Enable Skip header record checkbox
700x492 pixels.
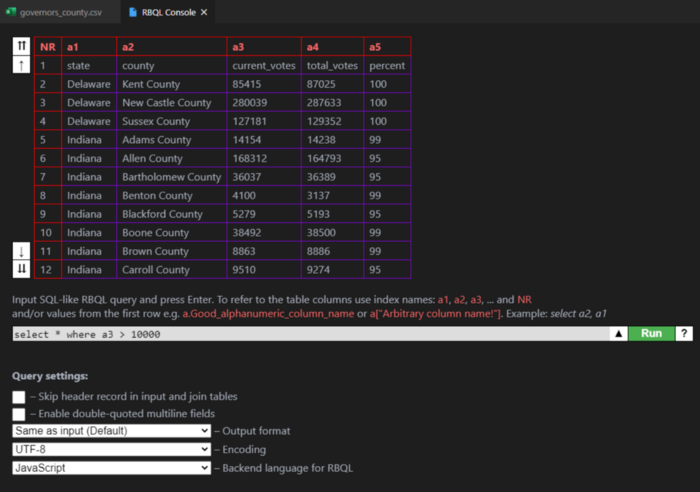click(19, 397)
